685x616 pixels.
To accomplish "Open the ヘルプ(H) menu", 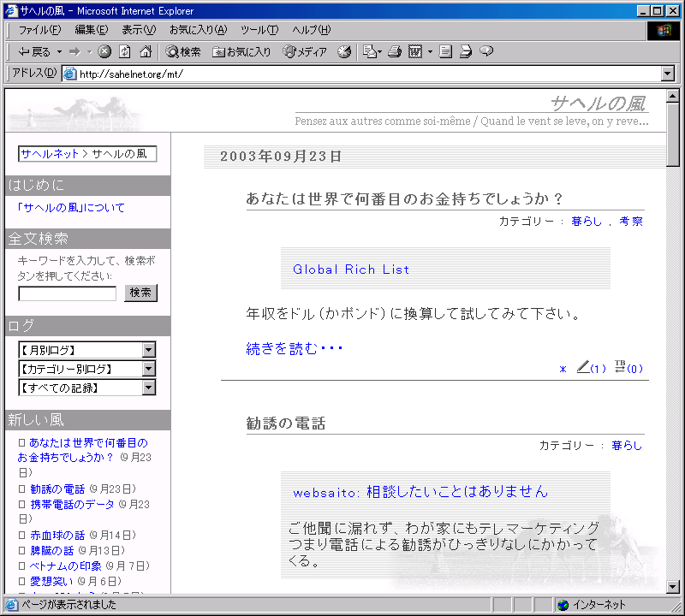I will tap(312, 30).
